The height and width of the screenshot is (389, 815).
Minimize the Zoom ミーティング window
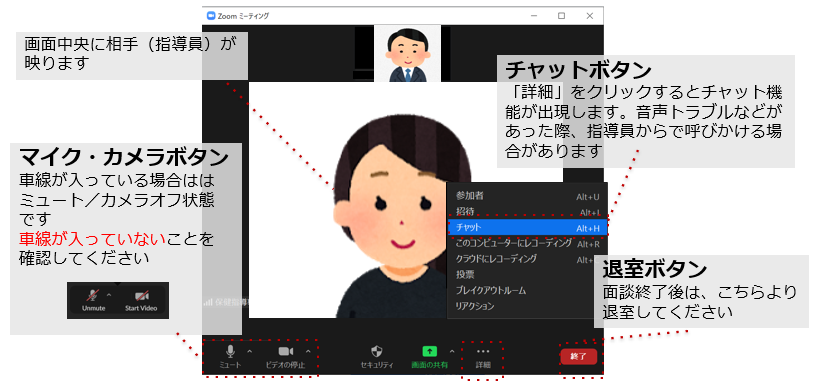click(x=533, y=16)
